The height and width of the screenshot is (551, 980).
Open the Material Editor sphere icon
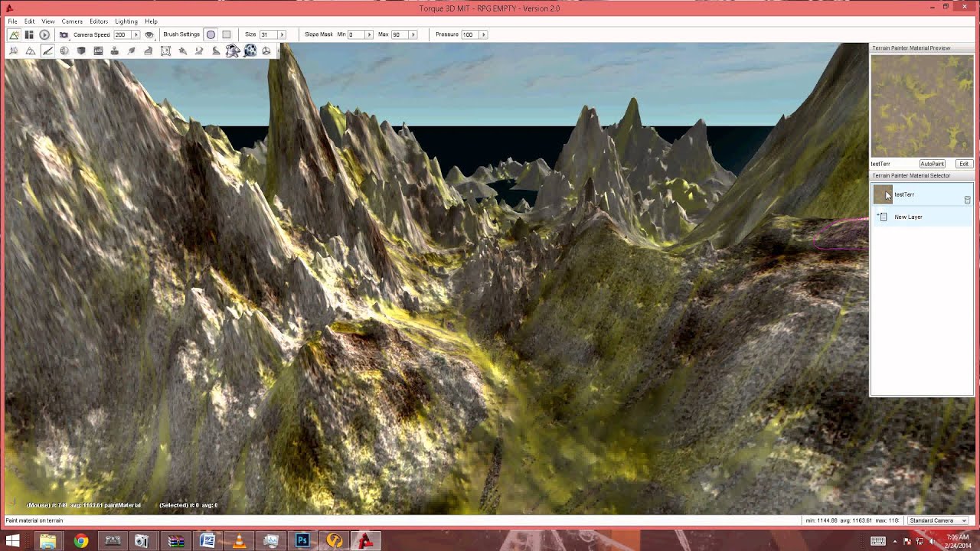coord(64,51)
